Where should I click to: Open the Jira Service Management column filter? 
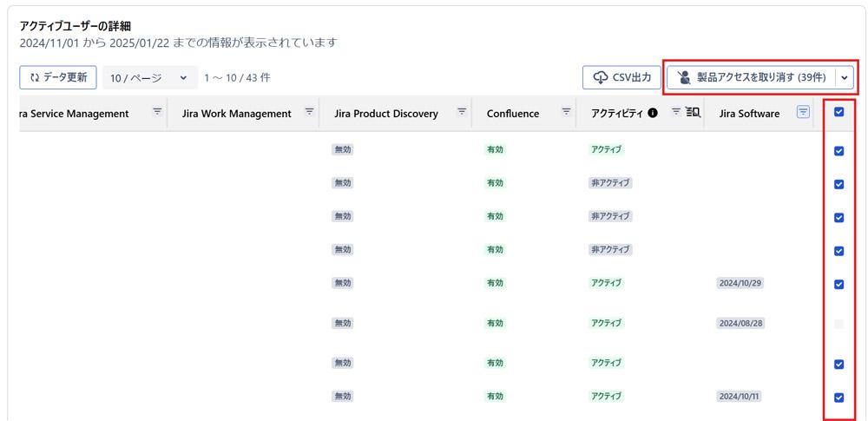pyautogui.click(x=158, y=111)
